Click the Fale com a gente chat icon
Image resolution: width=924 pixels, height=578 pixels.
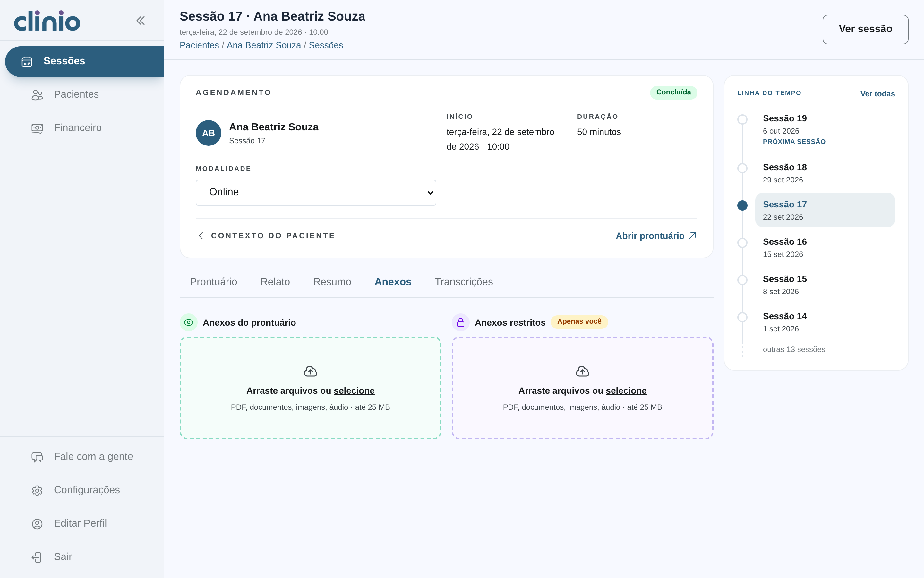(37, 457)
